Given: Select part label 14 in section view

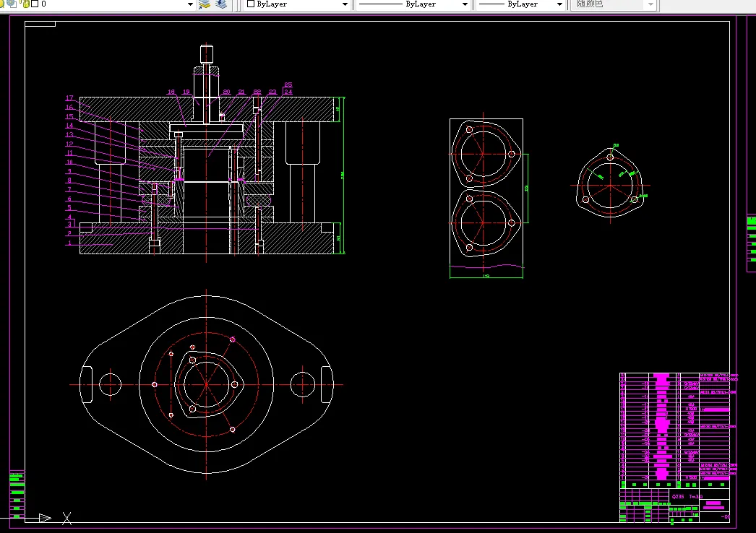Looking at the screenshot, I should point(69,125).
